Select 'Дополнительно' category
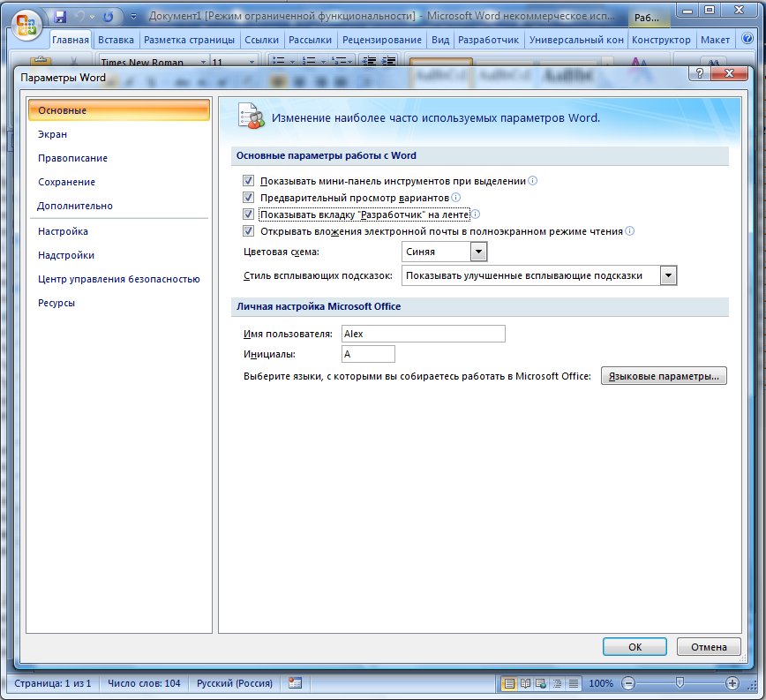The width and height of the screenshot is (766, 700). (119, 207)
